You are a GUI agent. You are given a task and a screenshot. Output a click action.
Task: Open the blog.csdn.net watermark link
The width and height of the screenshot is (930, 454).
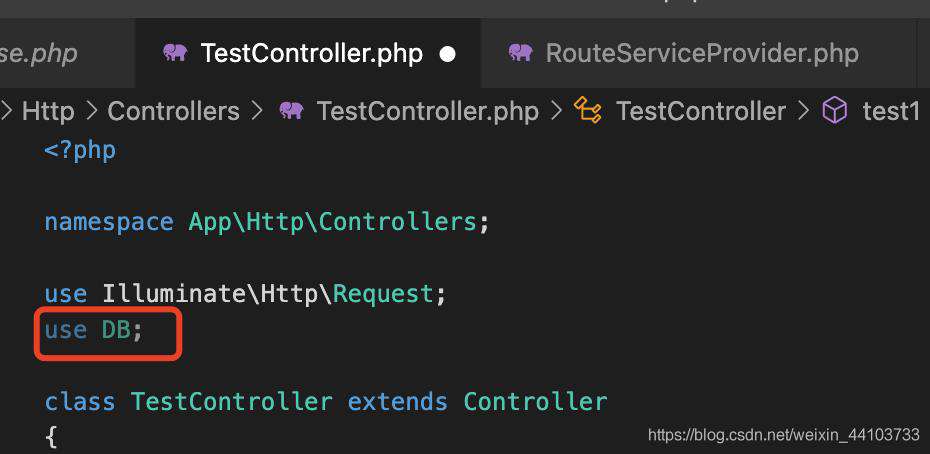pos(784,435)
